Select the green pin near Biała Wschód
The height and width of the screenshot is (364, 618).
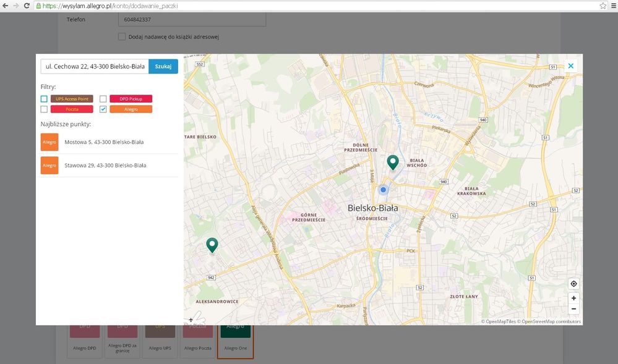(393, 162)
